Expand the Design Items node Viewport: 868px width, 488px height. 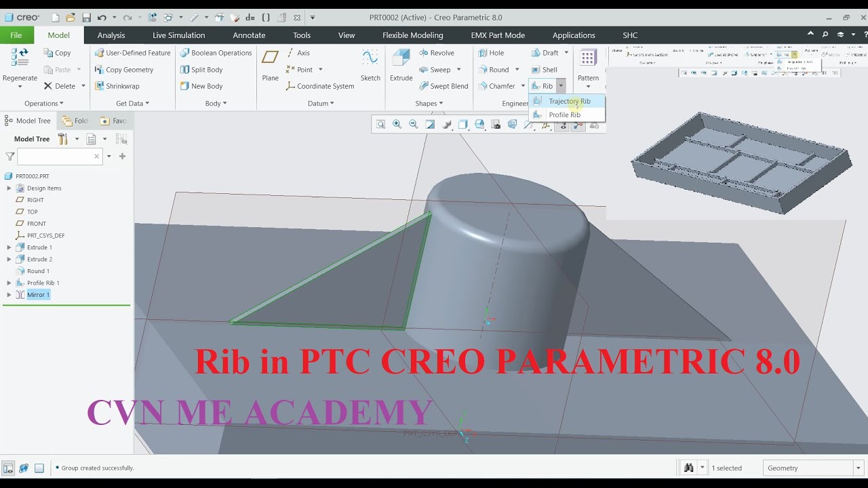(x=9, y=188)
